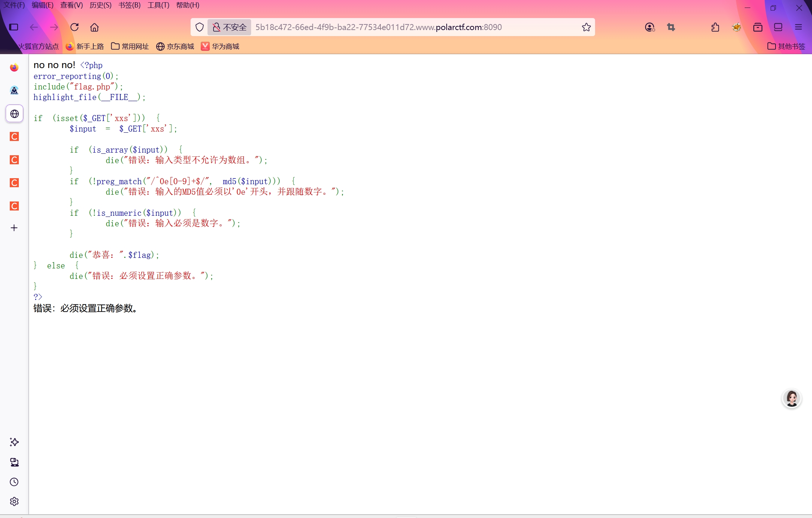This screenshot has height=518, width=812.
Task: Open the 华为商城 bookmark link
Action: pos(220,46)
